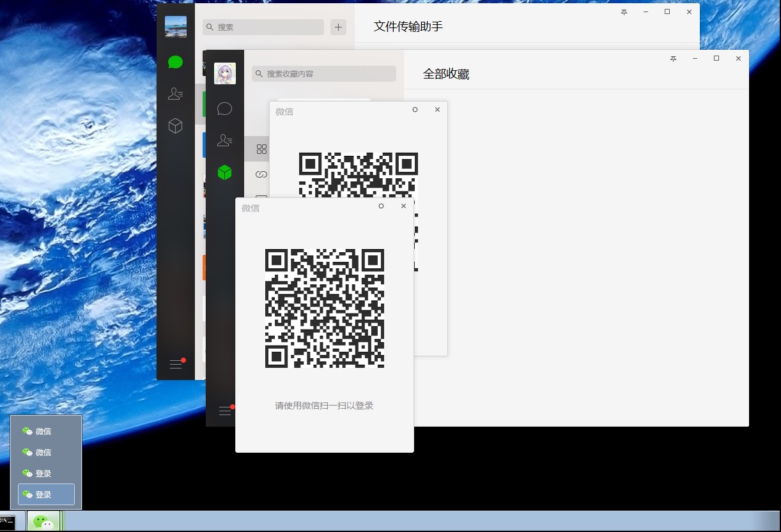This screenshot has height=532, width=781.
Task: Select the first 微信 entry in taskbar list
Action: tap(46, 431)
